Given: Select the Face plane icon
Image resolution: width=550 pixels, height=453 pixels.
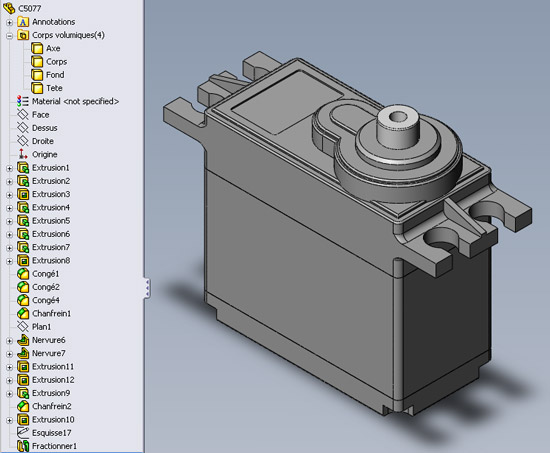Looking at the screenshot, I should click(23, 115).
